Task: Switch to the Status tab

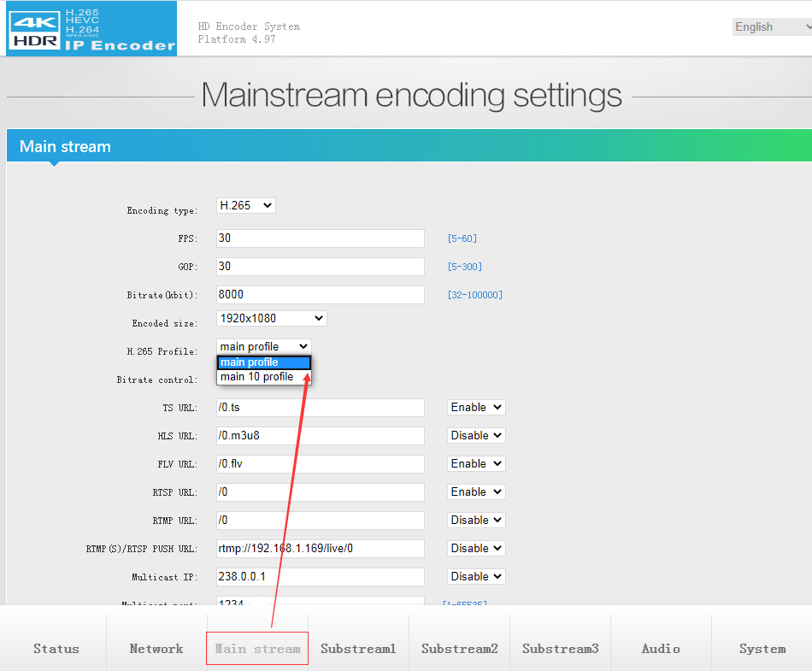Action: click(x=56, y=649)
